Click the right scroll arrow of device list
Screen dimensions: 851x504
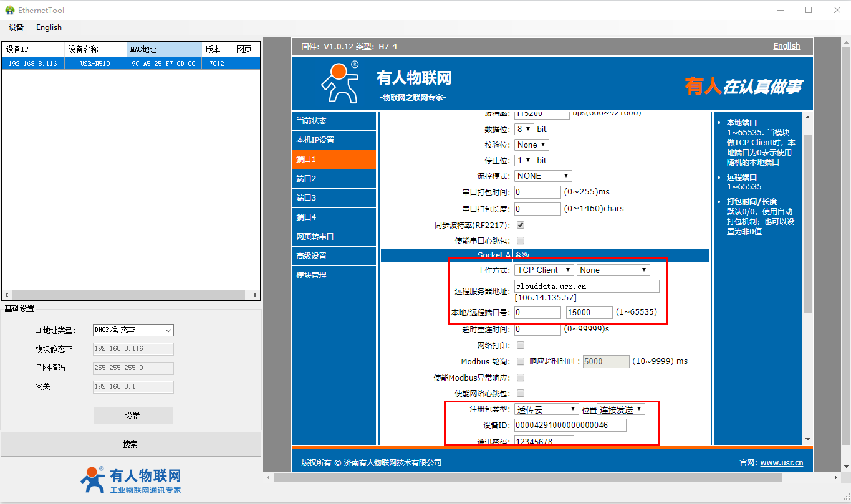[x=255, y=295]
